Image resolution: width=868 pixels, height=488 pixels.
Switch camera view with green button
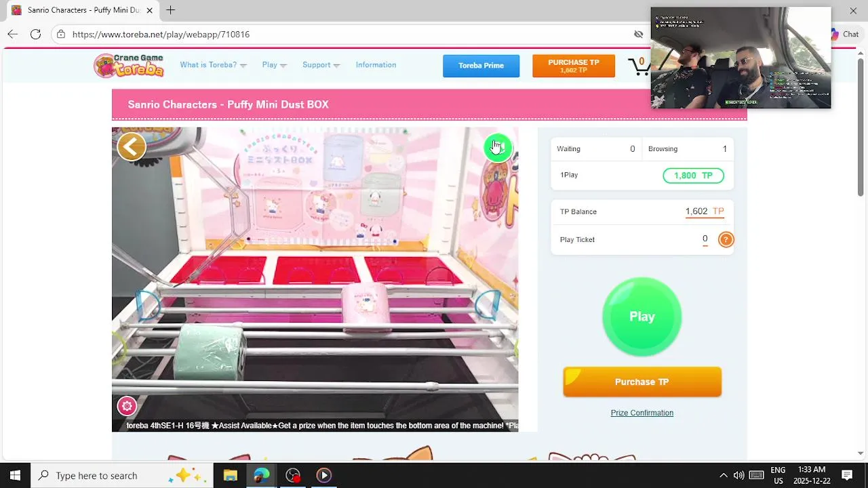click(498, 147)
